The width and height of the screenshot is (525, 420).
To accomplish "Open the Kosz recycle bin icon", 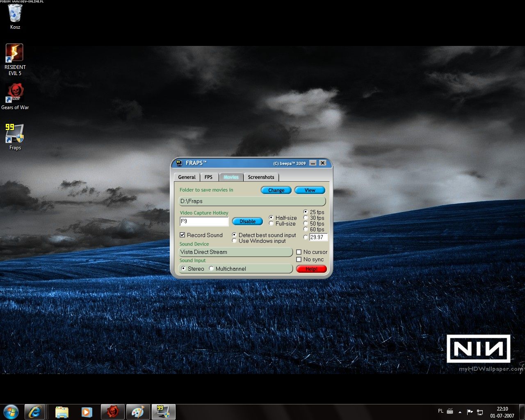I will 15,17.
